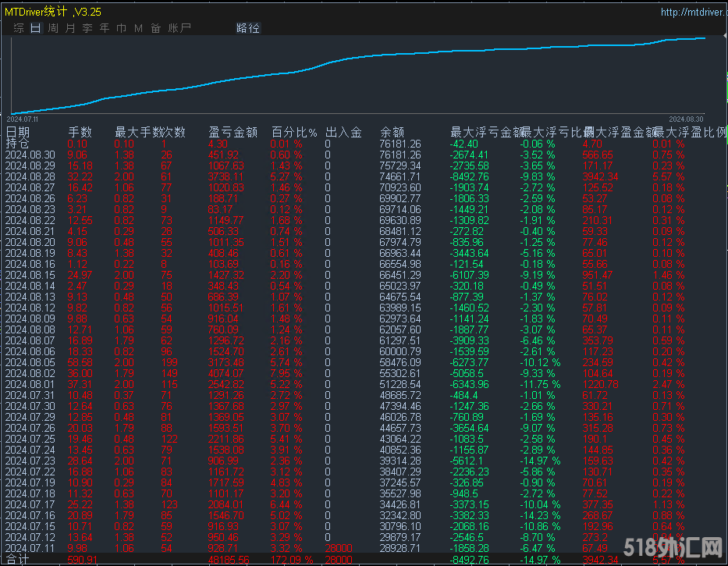This screenshot has width=728, height=566.
Task: Click the 百分比% column header
Action: 294,133
